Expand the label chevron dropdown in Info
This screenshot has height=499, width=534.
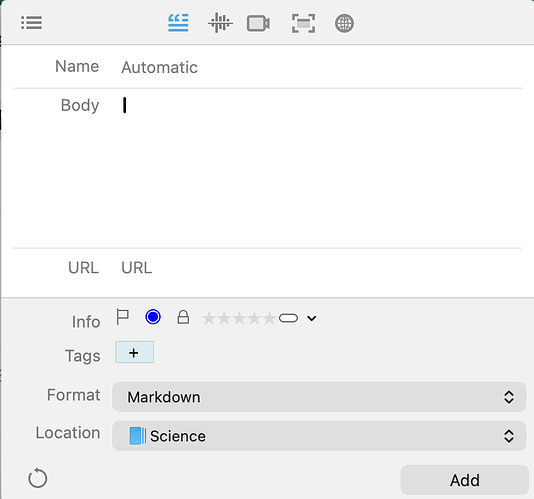pos(312,318)
